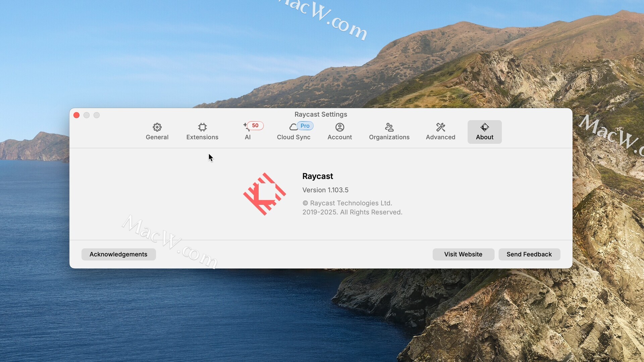
Task: Open the Organizations people icon
Action: click(389, 127)
